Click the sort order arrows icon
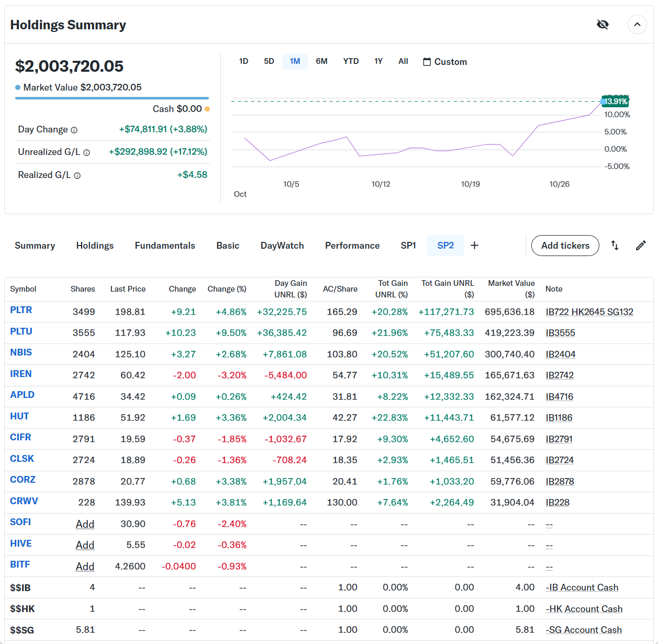 tap(615, 246)
